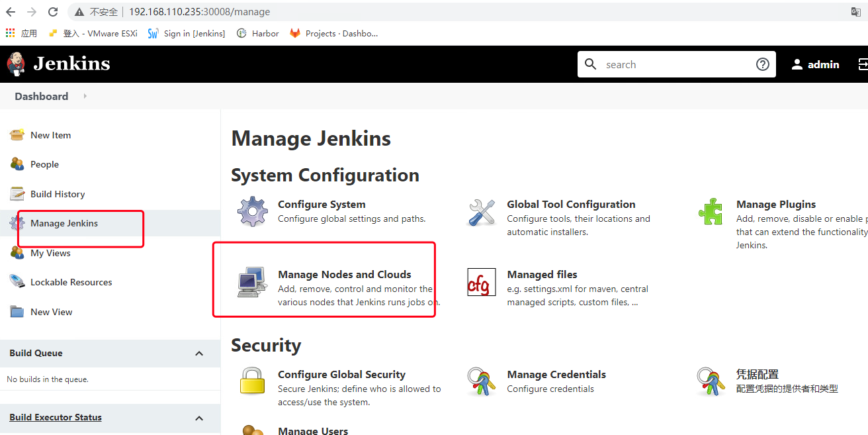The image size is (868, 435).
Task: Click the admin username link
Action: pos(824,64)
